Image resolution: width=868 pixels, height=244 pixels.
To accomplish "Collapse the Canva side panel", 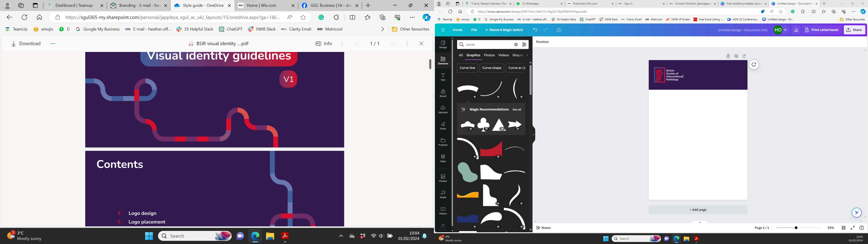I will tap(533, 134).
